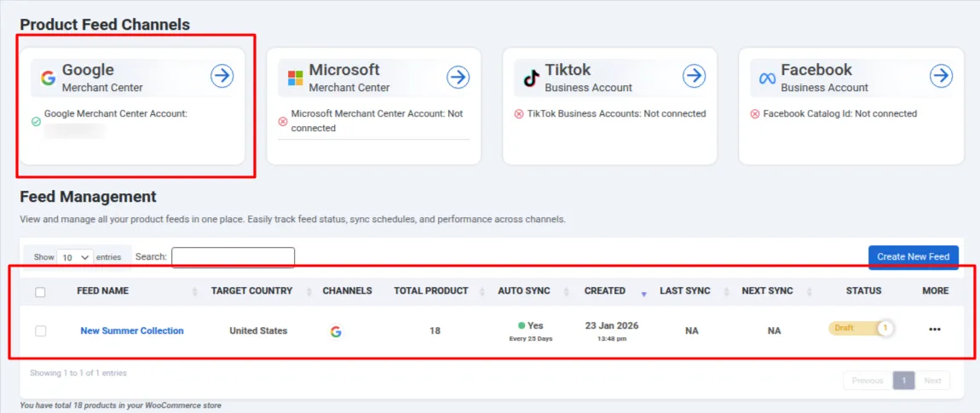Tick New Summer Collection row checkbox
The image size is (980, 413).
(40, 331)
